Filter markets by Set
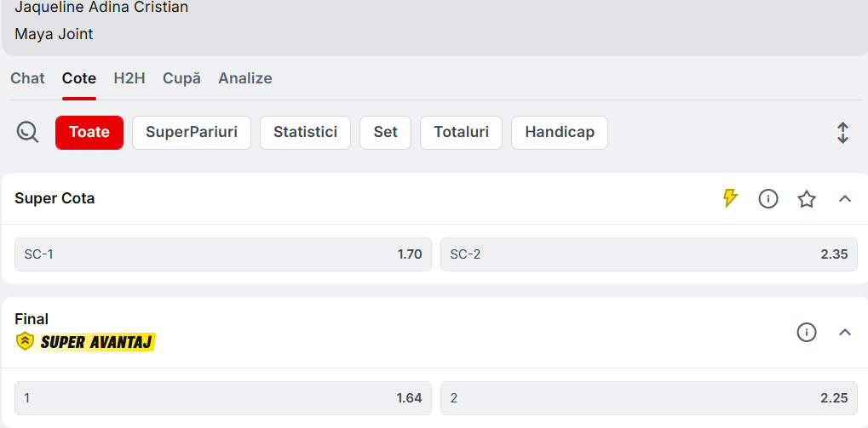The width and height of the screenshot is (868, 428). pyautogui.click(x=385, y=133)
